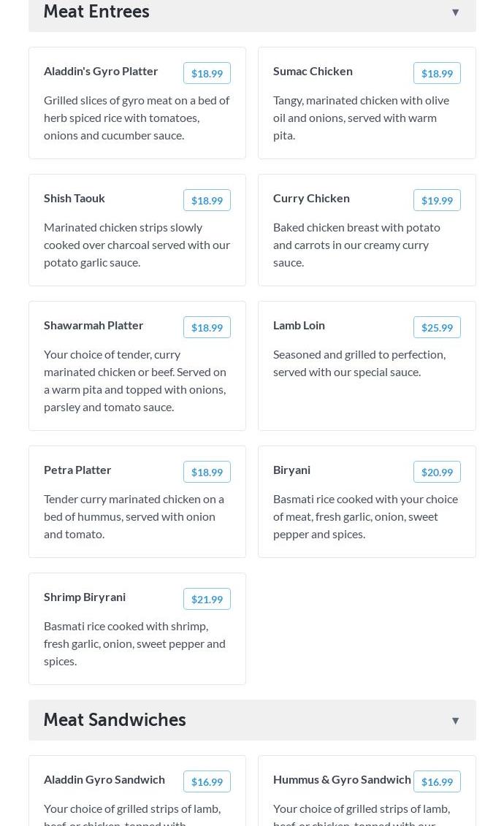The image size is (504, 826).
Task: Click Shawarmah Platter $18.99 price
Action: (207, 327)
